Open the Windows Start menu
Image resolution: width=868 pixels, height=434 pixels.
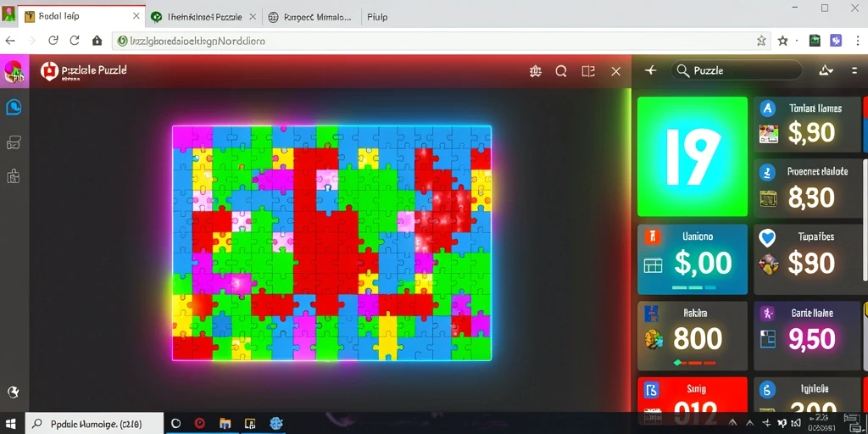pos(11,424)
